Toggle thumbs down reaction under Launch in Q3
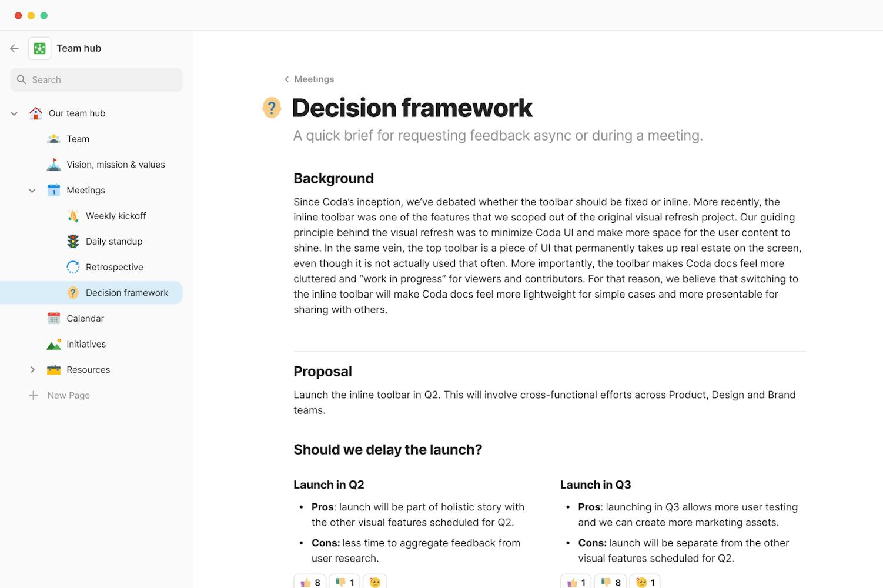 (610, 582)
